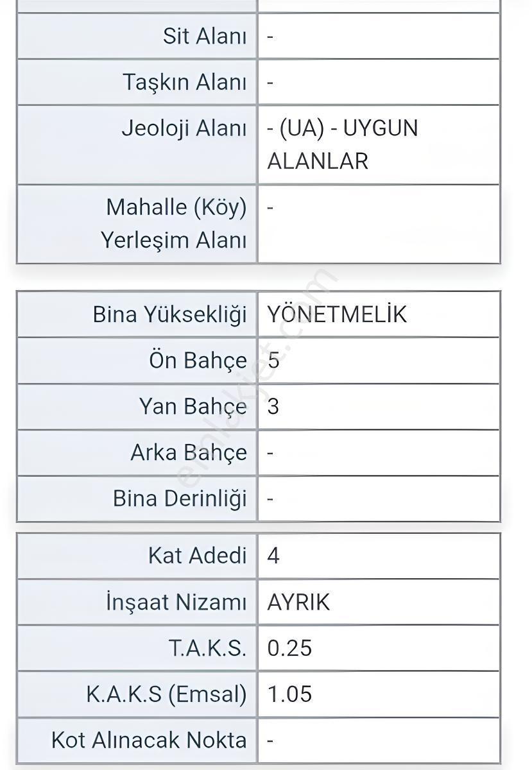Select the K.A.K.S (Emsal) label

pyautogui.click(x=166, y=694)
